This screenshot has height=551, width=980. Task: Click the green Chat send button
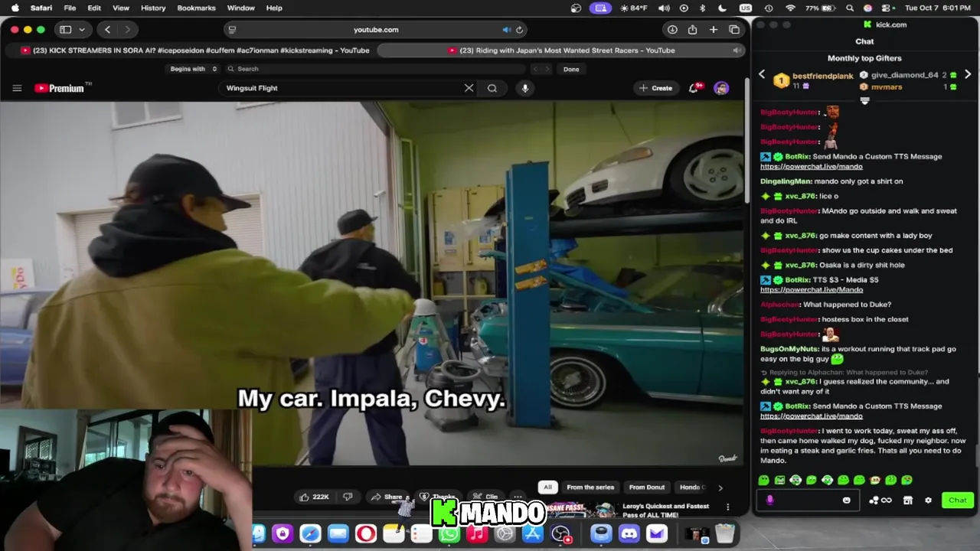click(x=958, y=500)
